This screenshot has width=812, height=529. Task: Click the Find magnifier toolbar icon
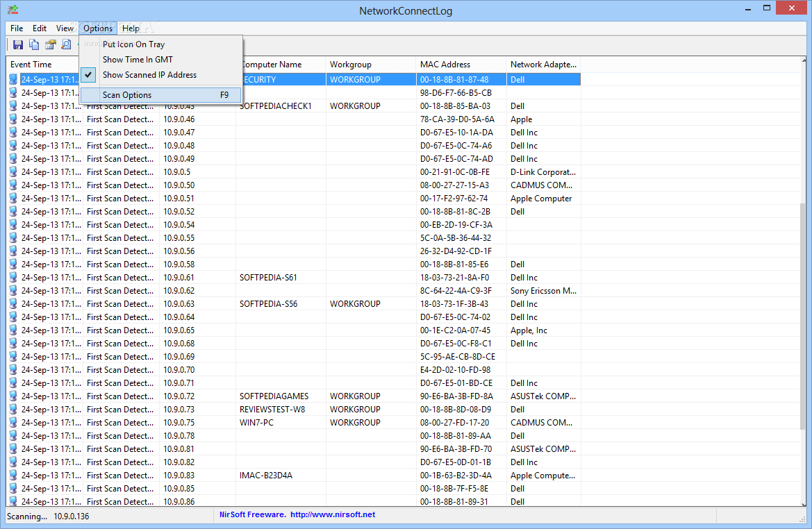tap(66, 45)
